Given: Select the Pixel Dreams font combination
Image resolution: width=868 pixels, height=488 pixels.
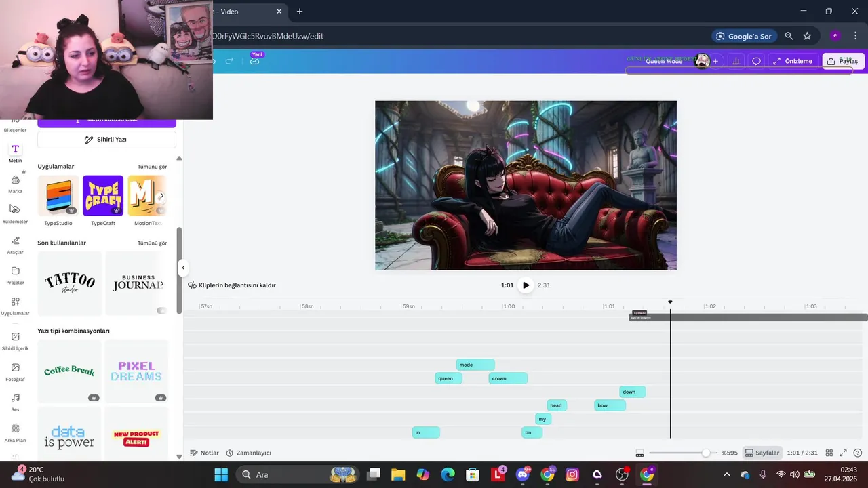Looking at the screenshot, I should [137, 371].
